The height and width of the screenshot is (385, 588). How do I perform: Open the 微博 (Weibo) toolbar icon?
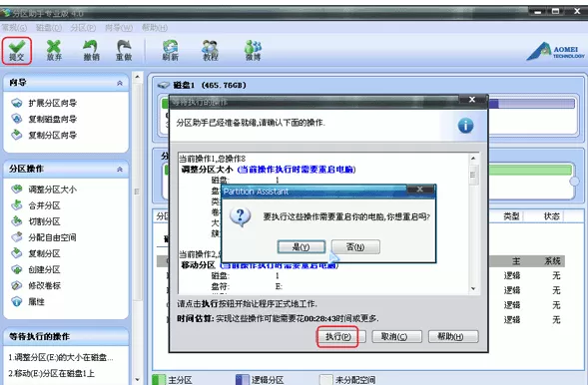point(253,51)
